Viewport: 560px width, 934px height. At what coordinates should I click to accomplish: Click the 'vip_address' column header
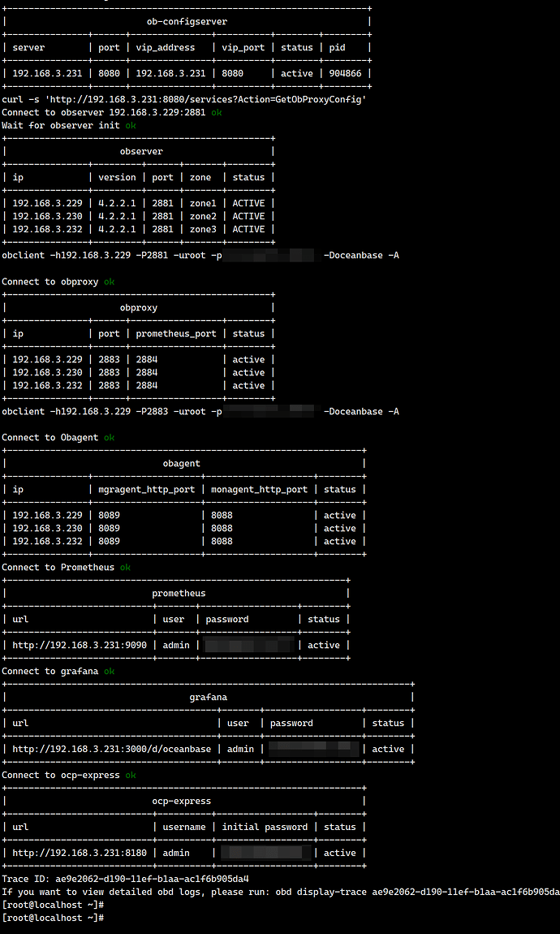(166, 48)
